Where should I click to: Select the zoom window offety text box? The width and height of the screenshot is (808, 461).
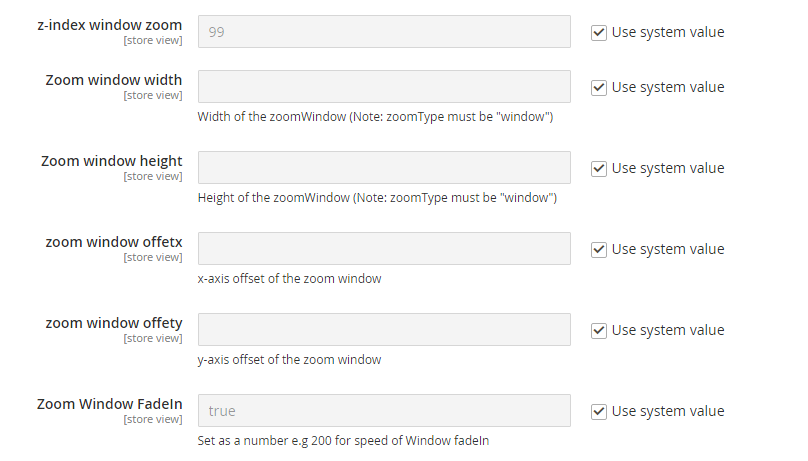click(x=384, y=330)
